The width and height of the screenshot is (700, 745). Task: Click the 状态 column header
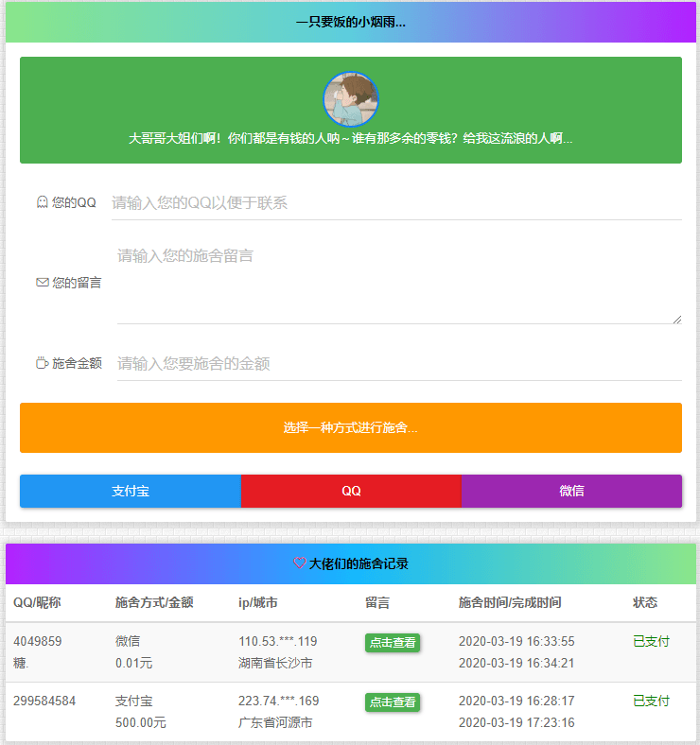coord(645,602)
